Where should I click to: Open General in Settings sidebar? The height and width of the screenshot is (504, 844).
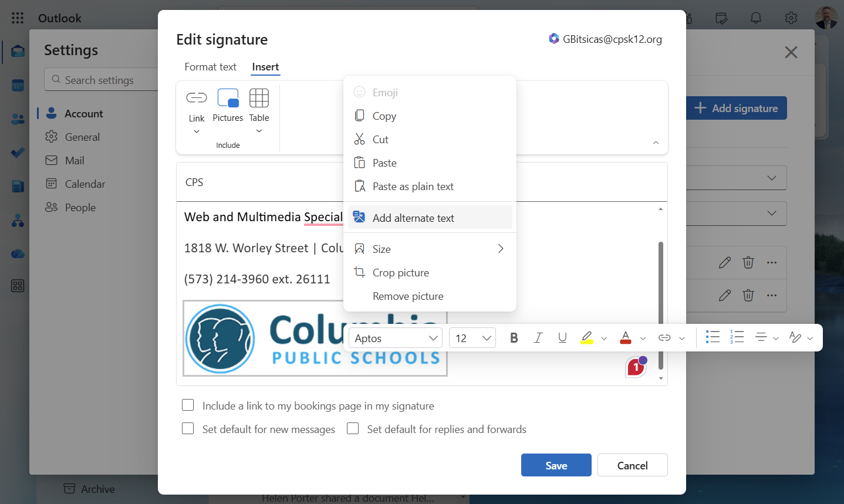click(82, 137)
